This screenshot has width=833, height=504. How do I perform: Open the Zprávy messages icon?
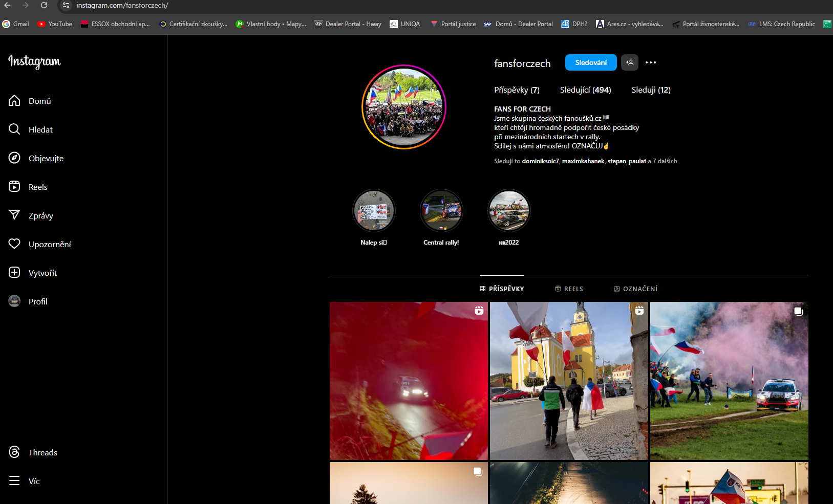[14, 215]
